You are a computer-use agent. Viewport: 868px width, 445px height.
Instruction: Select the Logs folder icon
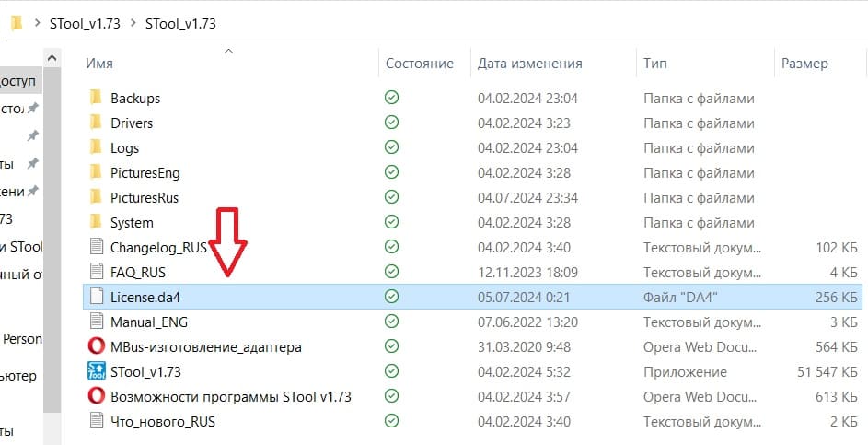pos(96,147)
